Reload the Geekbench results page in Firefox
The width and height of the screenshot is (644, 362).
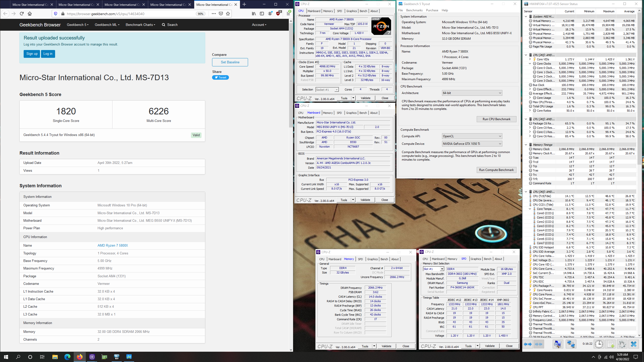tap(22, 14)
